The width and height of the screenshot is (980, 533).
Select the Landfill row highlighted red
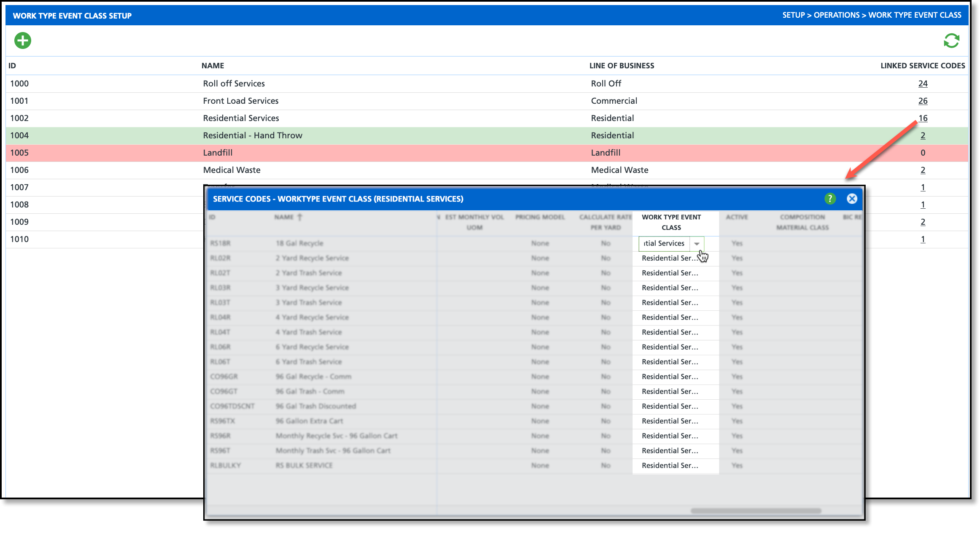pos(218,153)
